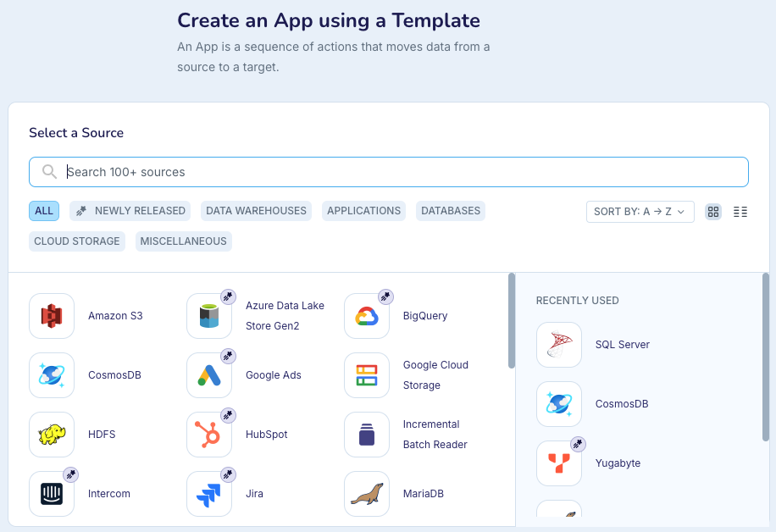
Task: Switch to list view layout
Action: [740, 211]
